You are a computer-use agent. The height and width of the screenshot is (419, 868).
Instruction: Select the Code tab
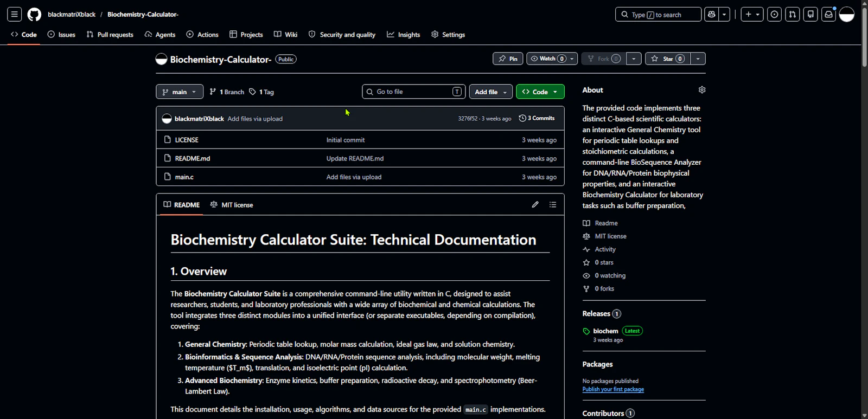pos(24,35)
